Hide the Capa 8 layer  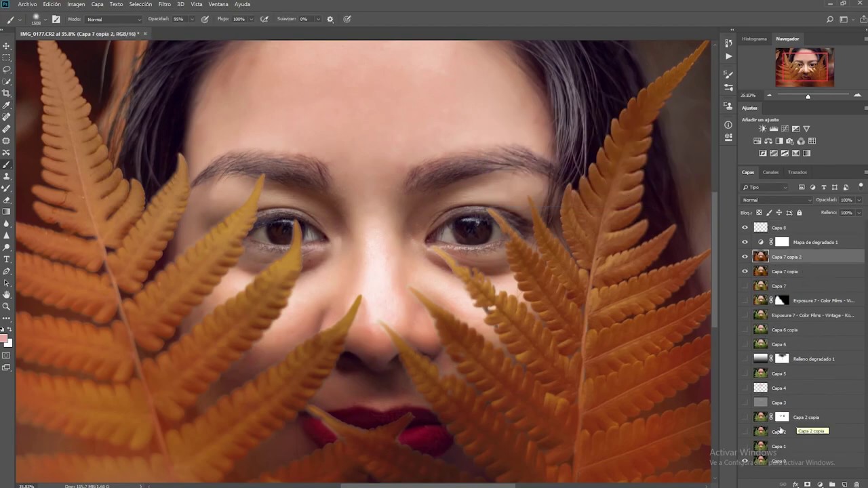745,228
